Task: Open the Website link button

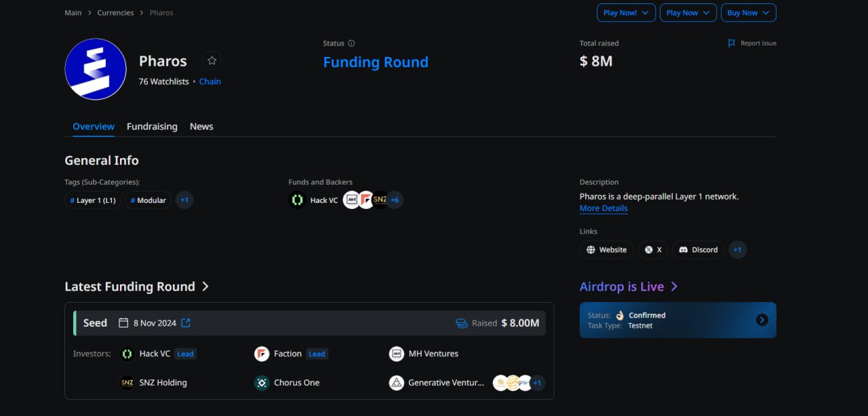Action: pos(606,250)
